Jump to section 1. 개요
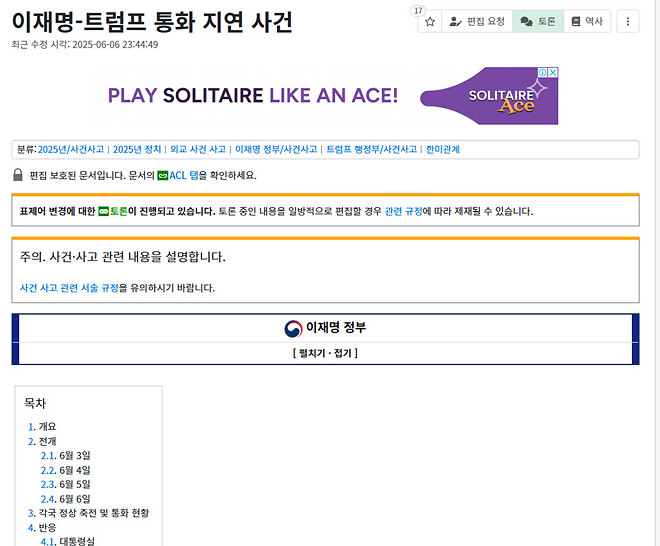The width and height of the screenshot is (660, 546). coord(42,426)
